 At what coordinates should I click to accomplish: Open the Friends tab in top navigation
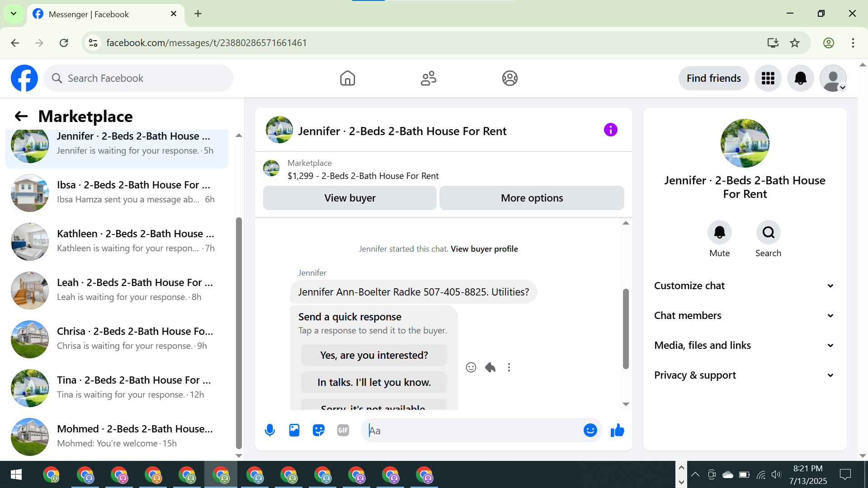click(x=428, y=78)
